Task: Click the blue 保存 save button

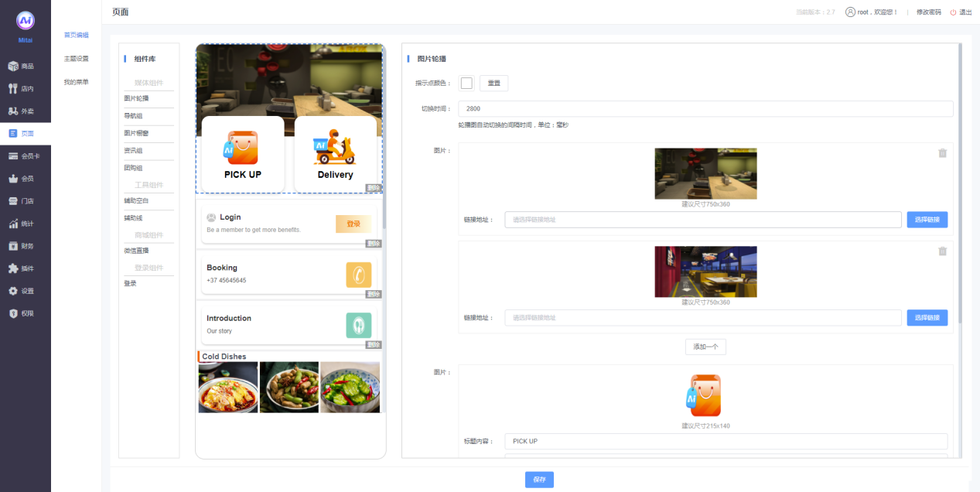Action: tap(539, 480)
